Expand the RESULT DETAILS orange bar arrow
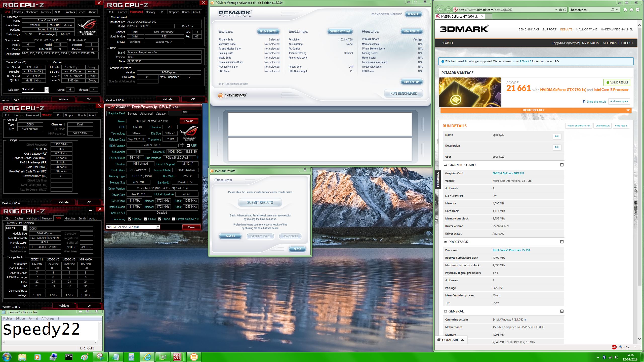Image resolution: width=644 pixels, height=362 pixels. tap(628, 110)
